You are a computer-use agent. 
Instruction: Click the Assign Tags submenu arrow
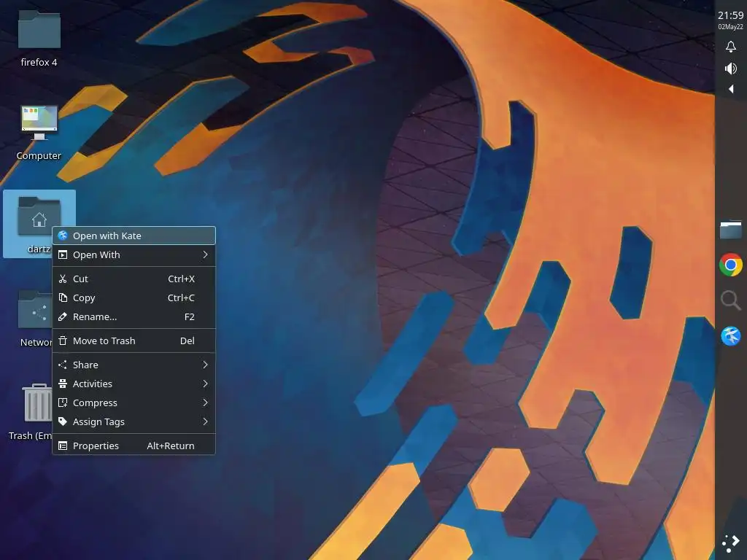tap(205, 422)
